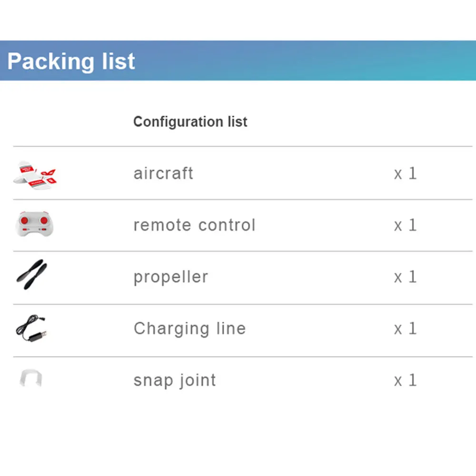The image size is (476, 476).
Task: Click the remote control icon
Action: coord(34,224)
